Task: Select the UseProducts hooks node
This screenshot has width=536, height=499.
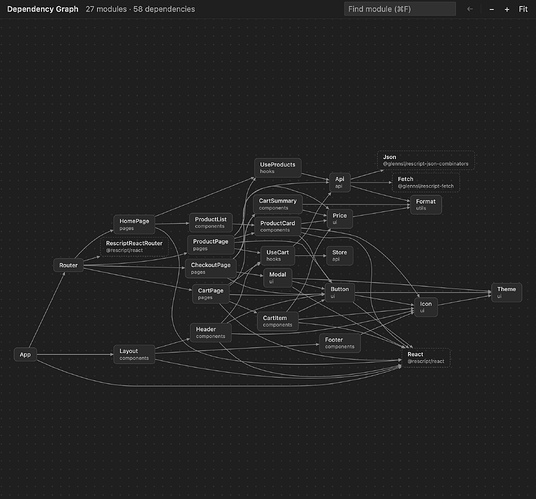Action: pos(278,168)
